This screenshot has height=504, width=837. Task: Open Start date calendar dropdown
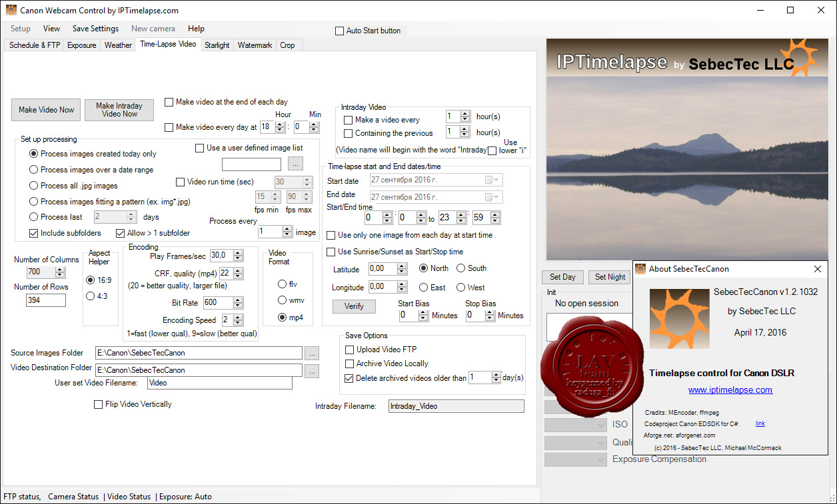point(492,180)
